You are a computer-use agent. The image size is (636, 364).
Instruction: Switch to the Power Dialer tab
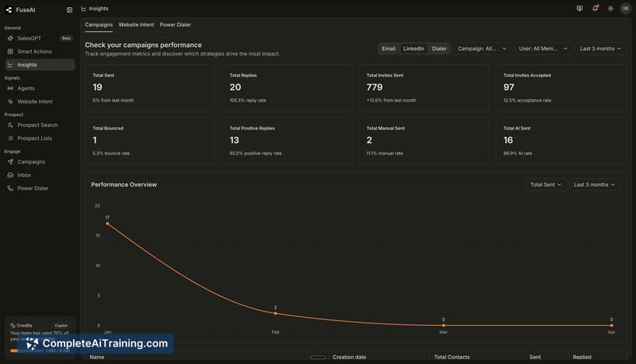[x=175, y=25]
